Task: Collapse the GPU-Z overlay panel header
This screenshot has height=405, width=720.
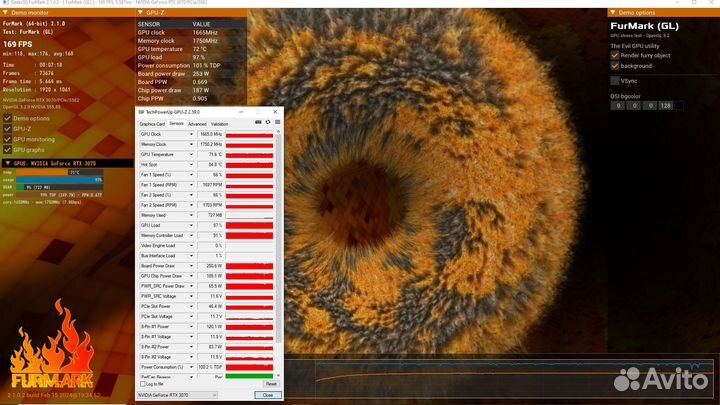Action: (x=140, y=13)
